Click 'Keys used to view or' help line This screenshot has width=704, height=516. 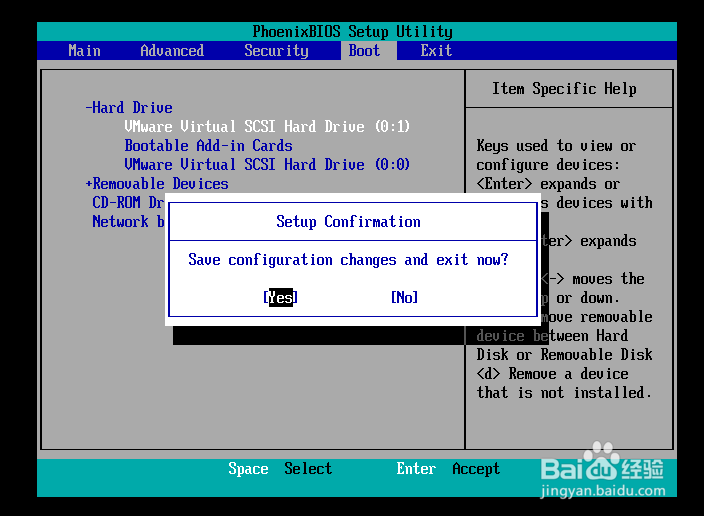click(556, 146)
